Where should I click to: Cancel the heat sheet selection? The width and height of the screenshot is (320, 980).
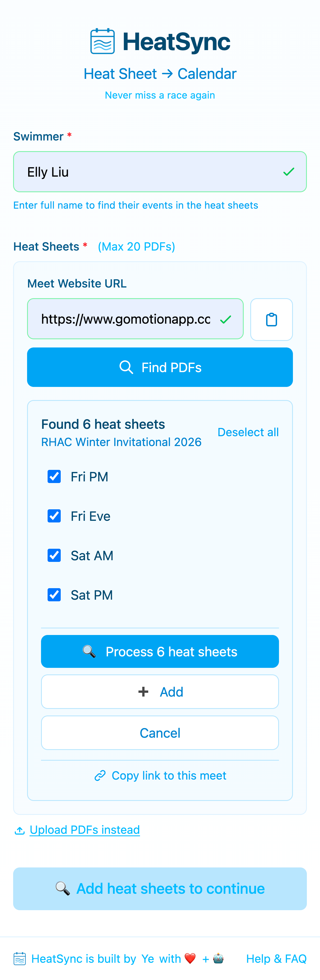coord(160,732)
